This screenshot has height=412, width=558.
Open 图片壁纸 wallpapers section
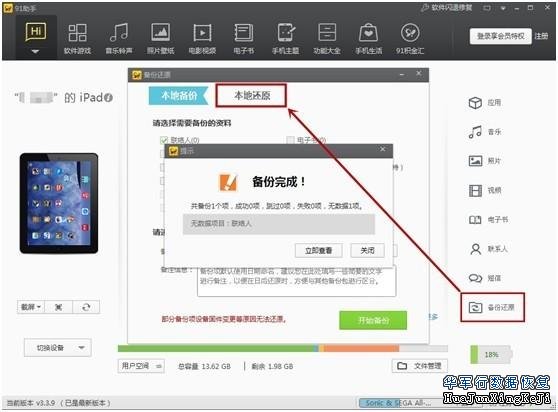(160, 38)
